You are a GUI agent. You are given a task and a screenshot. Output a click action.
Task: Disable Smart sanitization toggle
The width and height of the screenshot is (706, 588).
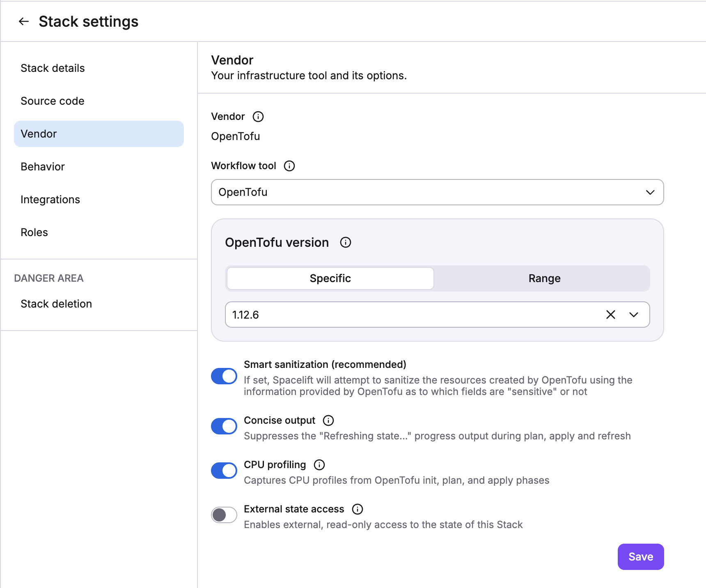click(x=224, y=376)
